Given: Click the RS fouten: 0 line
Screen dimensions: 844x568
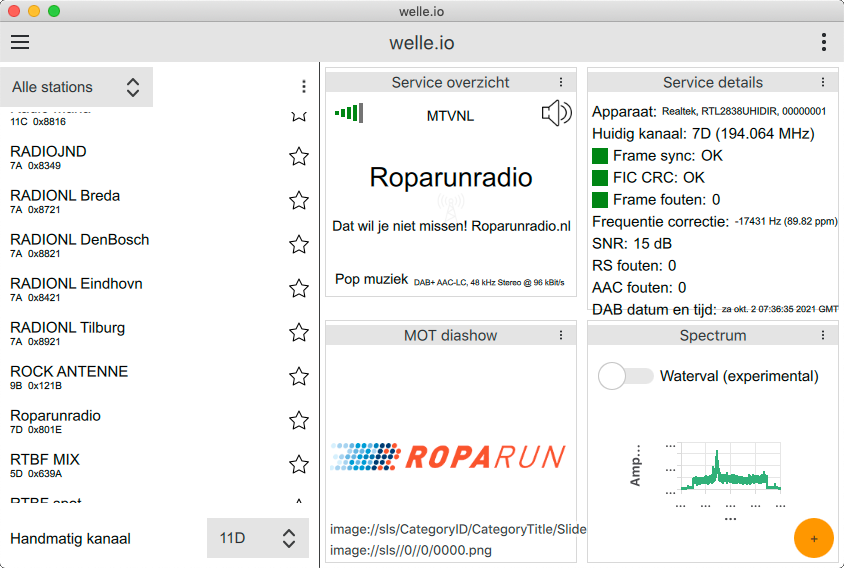Looking at the screenshot, I should 634,265.
